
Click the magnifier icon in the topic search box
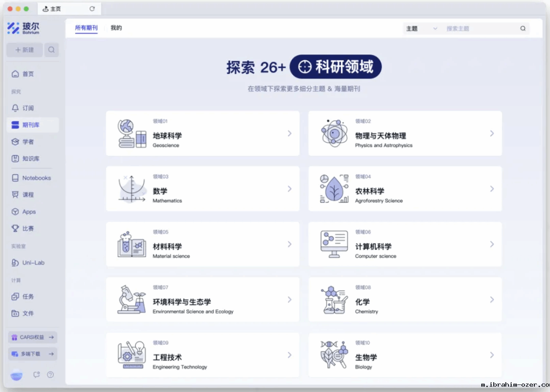523,29
